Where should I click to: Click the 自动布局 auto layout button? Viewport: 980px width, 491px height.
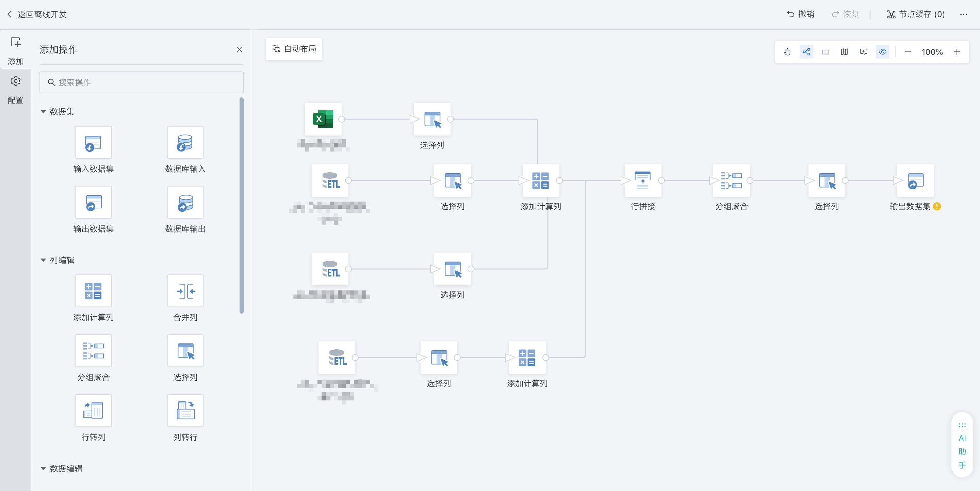pos(294,49)
